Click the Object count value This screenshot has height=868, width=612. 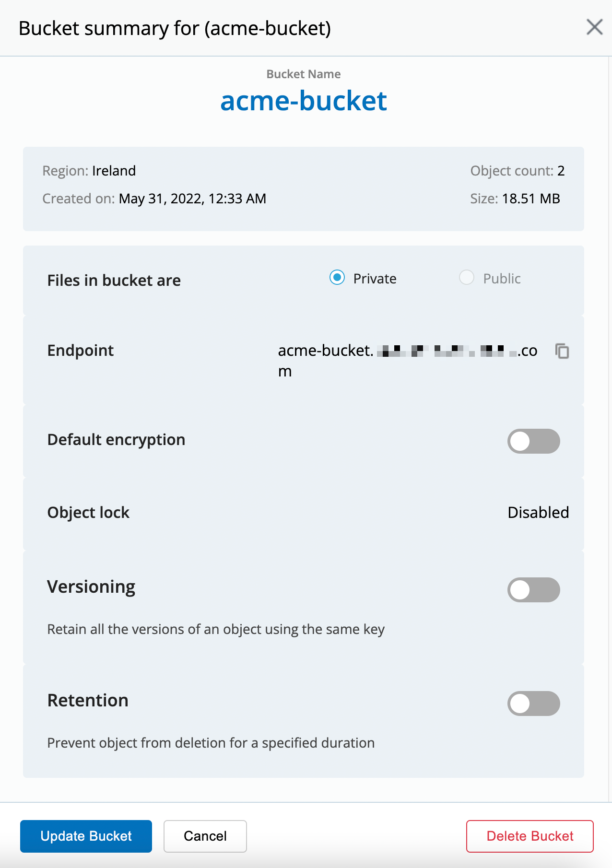518,171
